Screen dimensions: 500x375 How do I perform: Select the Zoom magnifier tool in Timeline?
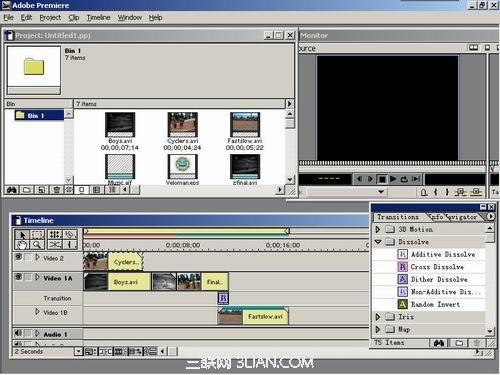click(37, 245)
